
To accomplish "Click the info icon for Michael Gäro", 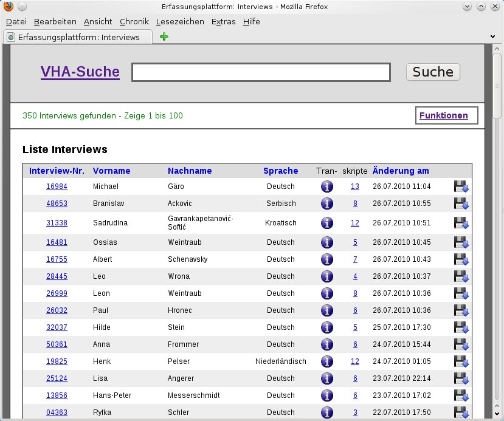I will pyautogui.click(x=327, y=187).
